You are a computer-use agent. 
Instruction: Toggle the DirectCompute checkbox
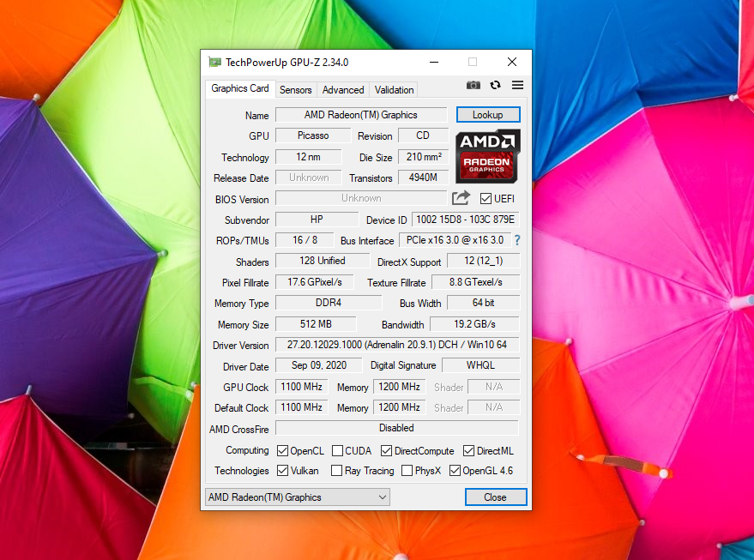[x=386, y=451]
